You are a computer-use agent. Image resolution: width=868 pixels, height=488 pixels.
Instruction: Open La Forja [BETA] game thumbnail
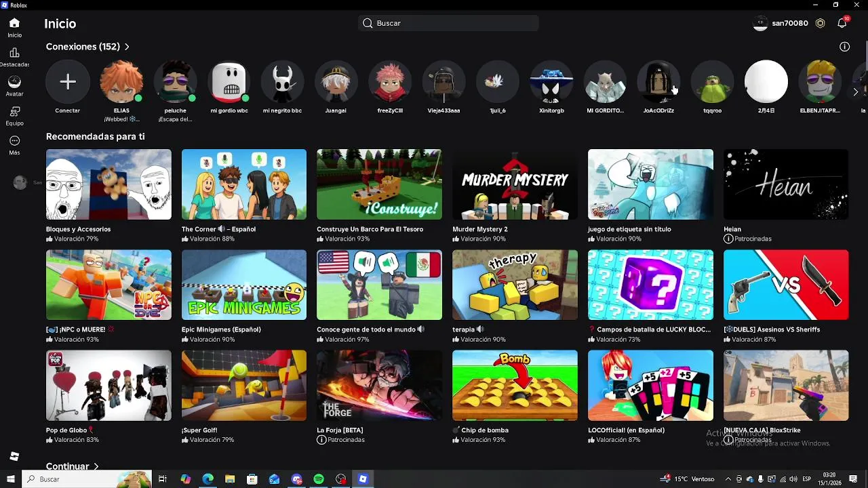[379, 386]
